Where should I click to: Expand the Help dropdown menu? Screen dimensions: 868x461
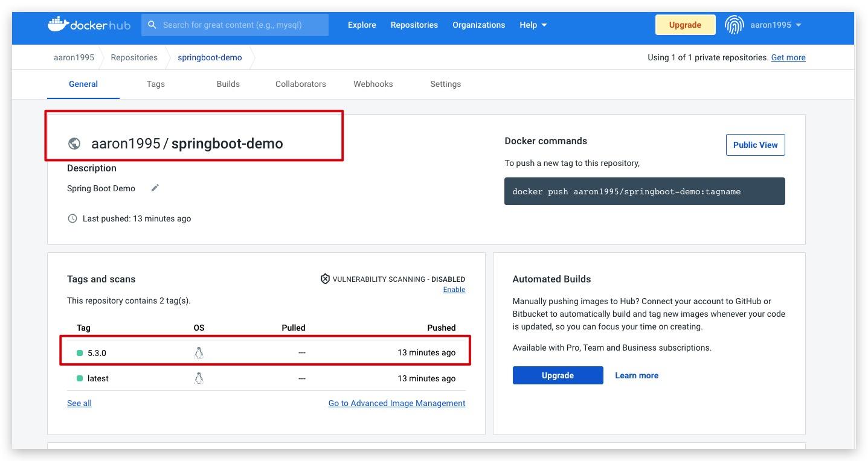click(533, 25)
